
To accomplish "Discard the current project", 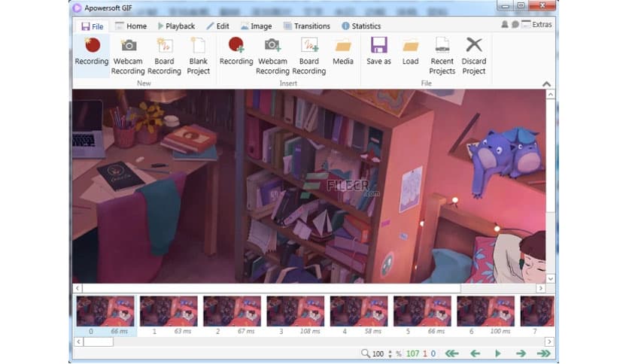I will tap(474, 56).
